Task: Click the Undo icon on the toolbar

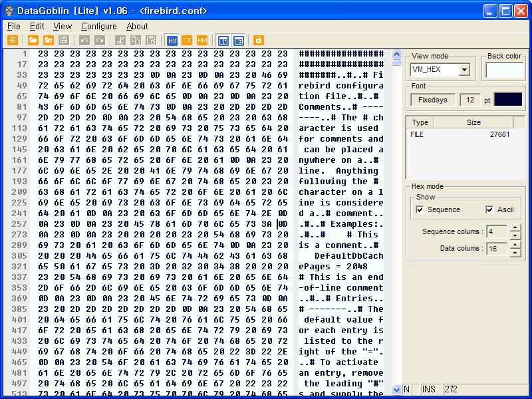Action: [x=84, y=41]
